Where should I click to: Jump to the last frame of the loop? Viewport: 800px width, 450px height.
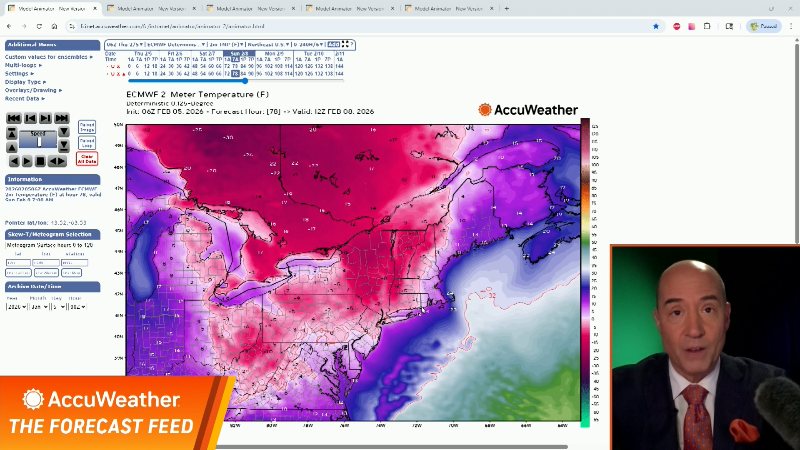tap(62, 118)
